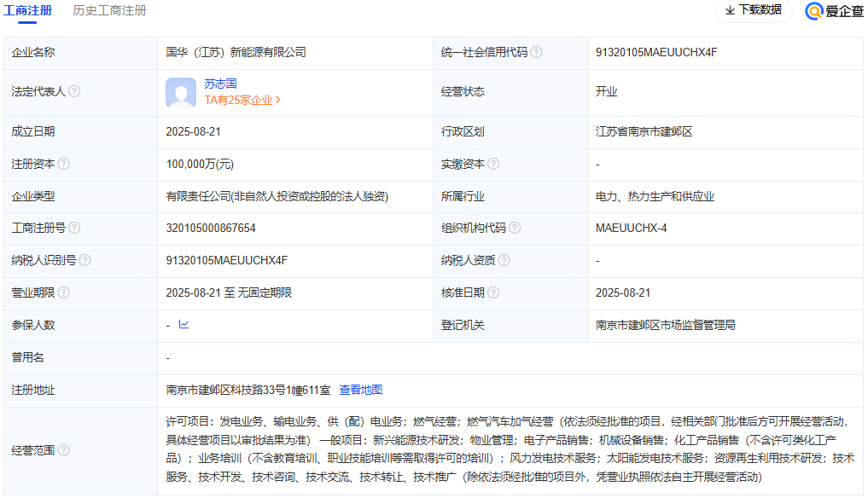The width and height of the screenshot is (868, 498).
Task: Click help icon beside 纳税人识别号
Action: [x=84, y=261]
